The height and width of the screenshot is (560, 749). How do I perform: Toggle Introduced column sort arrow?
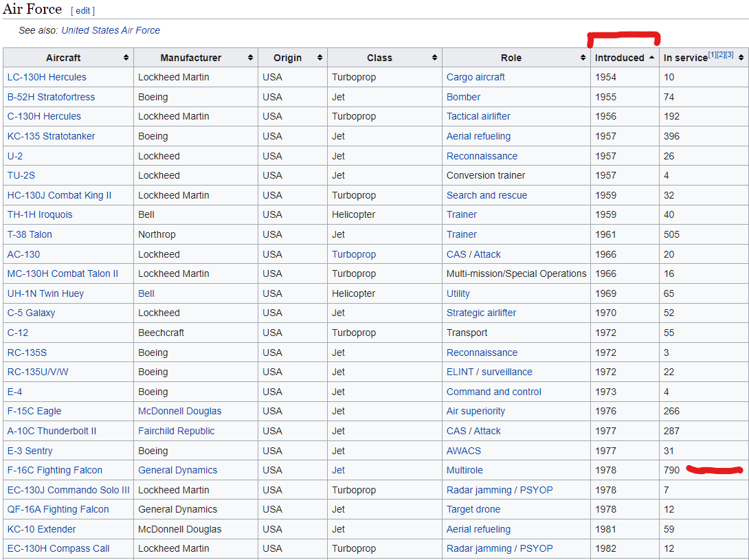click(651, 57)
